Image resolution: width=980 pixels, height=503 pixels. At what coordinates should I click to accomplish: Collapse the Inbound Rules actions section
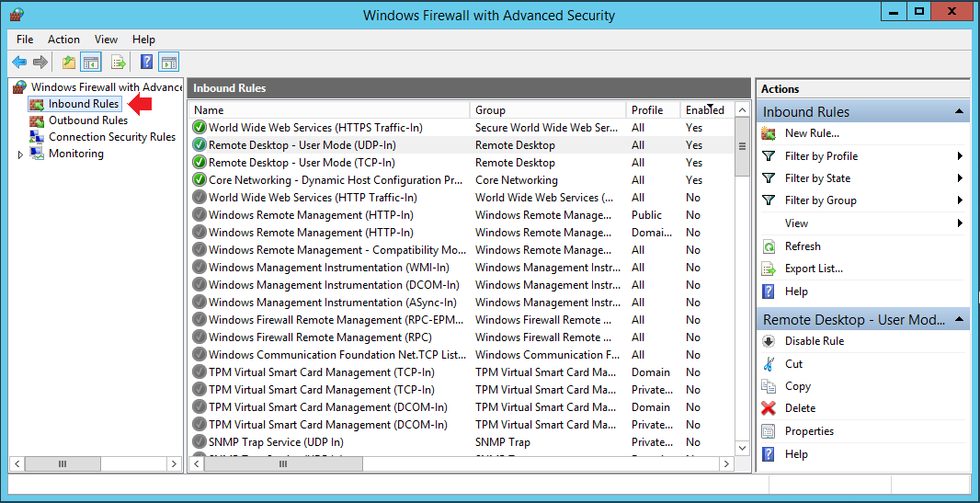[959, 111]
